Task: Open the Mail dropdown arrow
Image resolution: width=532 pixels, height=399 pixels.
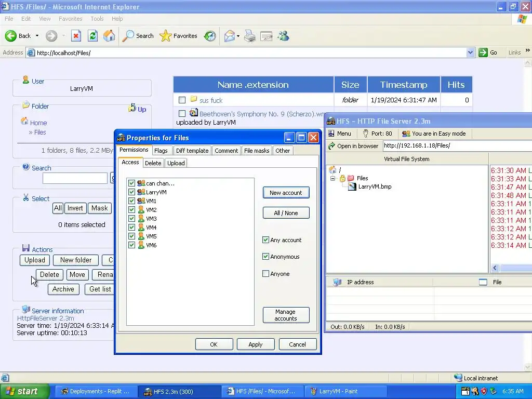Action: (x=238, y=36)
